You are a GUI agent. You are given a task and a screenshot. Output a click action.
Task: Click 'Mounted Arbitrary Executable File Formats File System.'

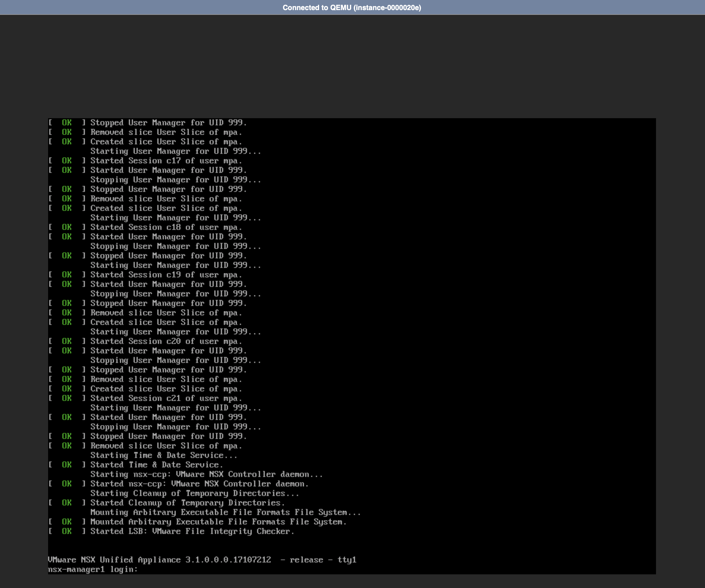click(218, 522)
